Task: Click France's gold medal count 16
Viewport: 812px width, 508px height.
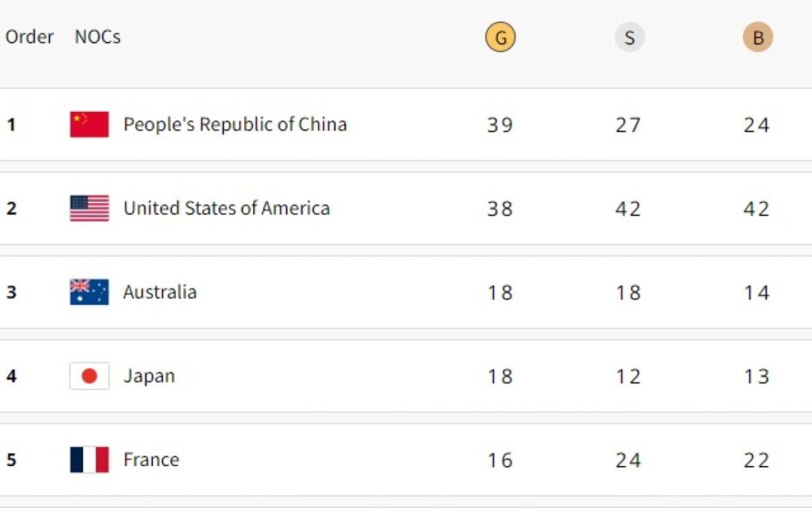Action: (500, 460)
